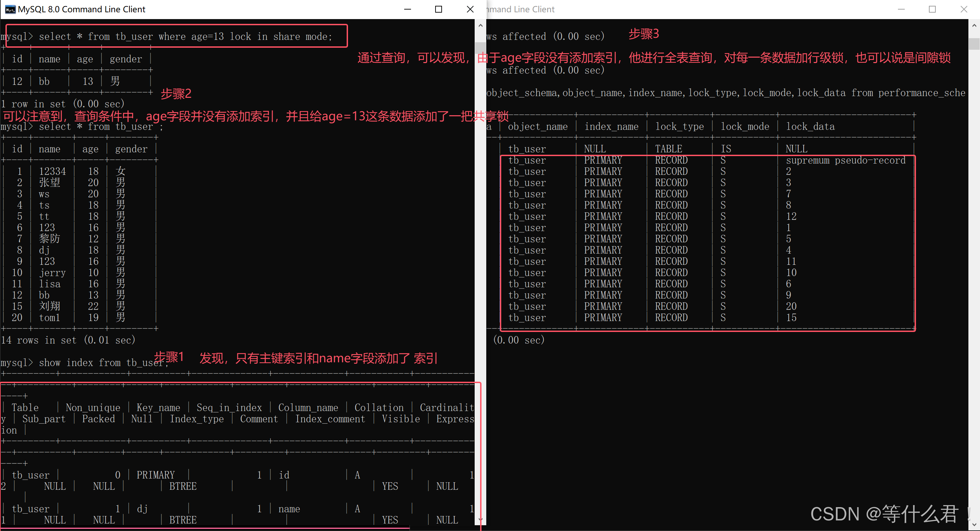This screenshot has height=531, width=980.
Task: Click the select lock in share mode command
Action: [185, 36]
